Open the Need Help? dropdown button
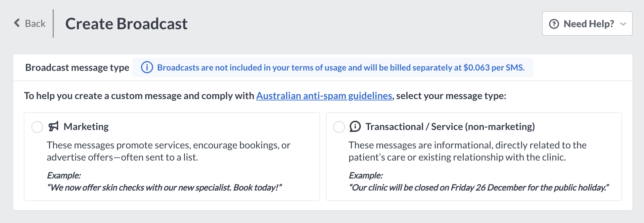The image size is (644, 223). [587, 24]
